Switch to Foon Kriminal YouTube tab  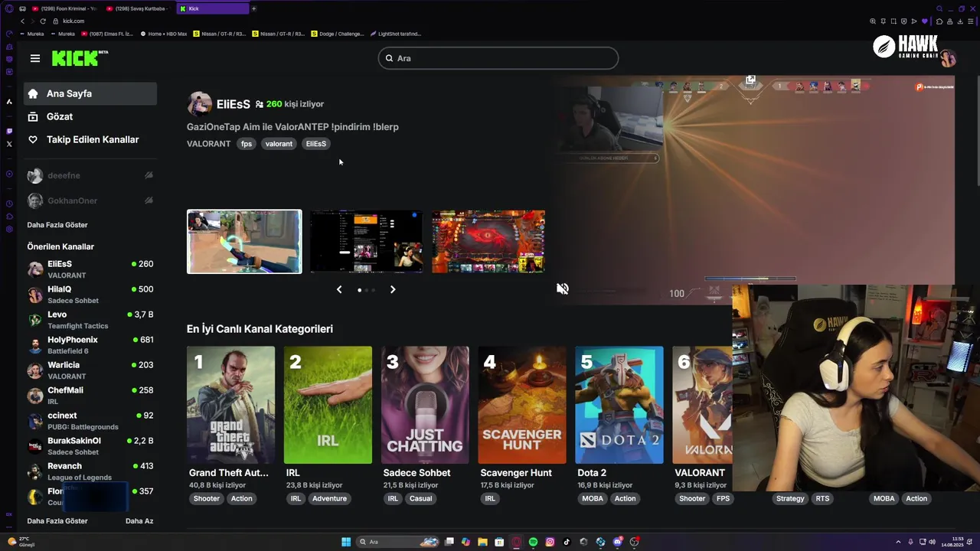pos(65,8)
